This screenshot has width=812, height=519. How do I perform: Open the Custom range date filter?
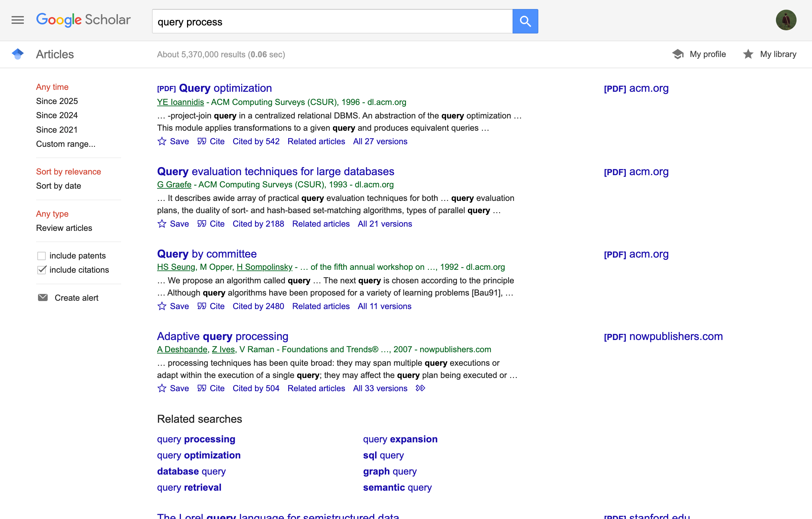(x=65, y=144)
